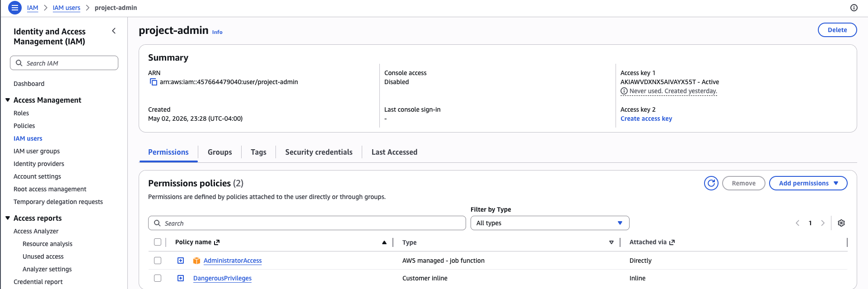Click external link icon beside Policy name

click(x=217, y=242)
